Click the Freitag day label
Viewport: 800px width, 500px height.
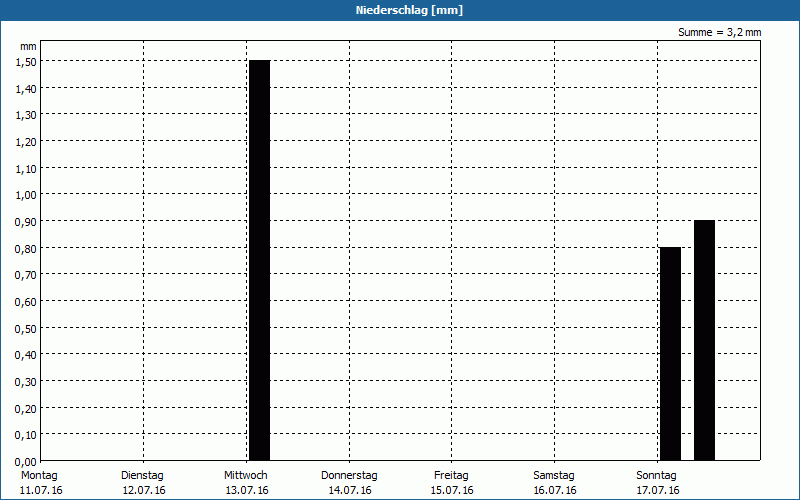pos(451,476)
